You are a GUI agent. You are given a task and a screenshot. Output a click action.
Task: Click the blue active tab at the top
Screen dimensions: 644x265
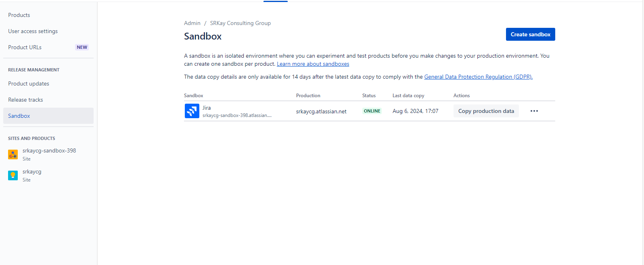pyautogui.click(x=275, y=1)
